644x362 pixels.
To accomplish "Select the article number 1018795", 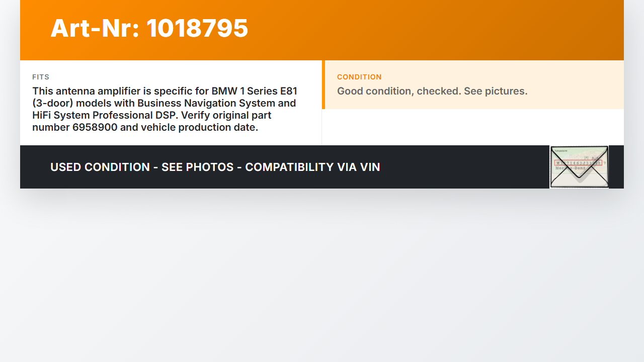I will [x=197, y=28].
